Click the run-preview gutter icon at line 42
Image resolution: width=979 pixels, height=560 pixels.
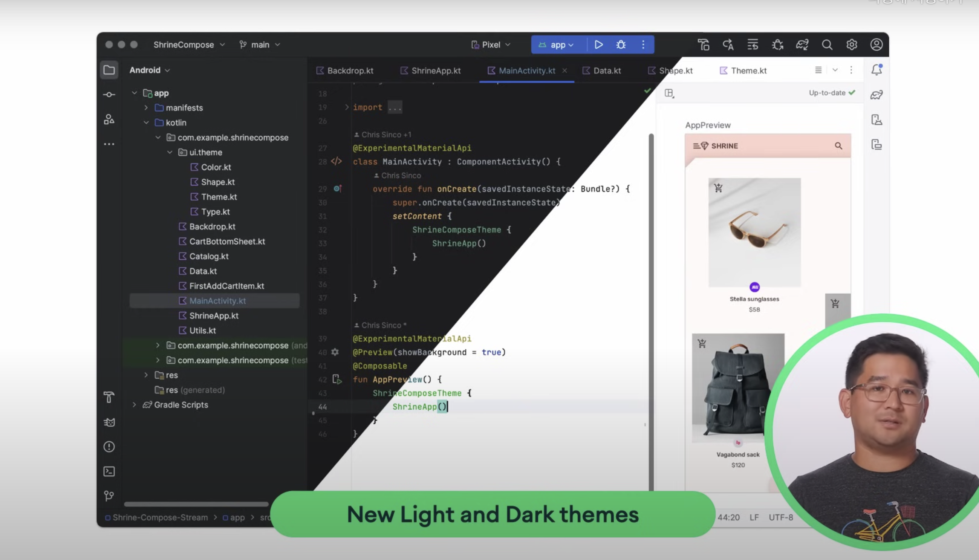[337, 379]
